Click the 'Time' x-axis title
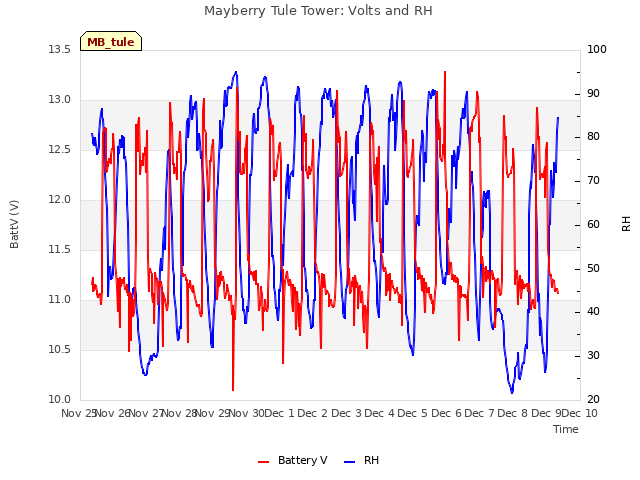Image resolution: width=640 pixels, height=480 pixels. pos(566,429)
